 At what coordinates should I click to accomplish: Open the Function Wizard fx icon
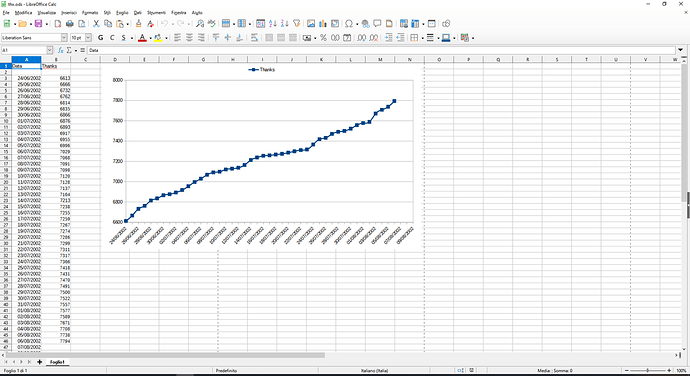[61, 50]
